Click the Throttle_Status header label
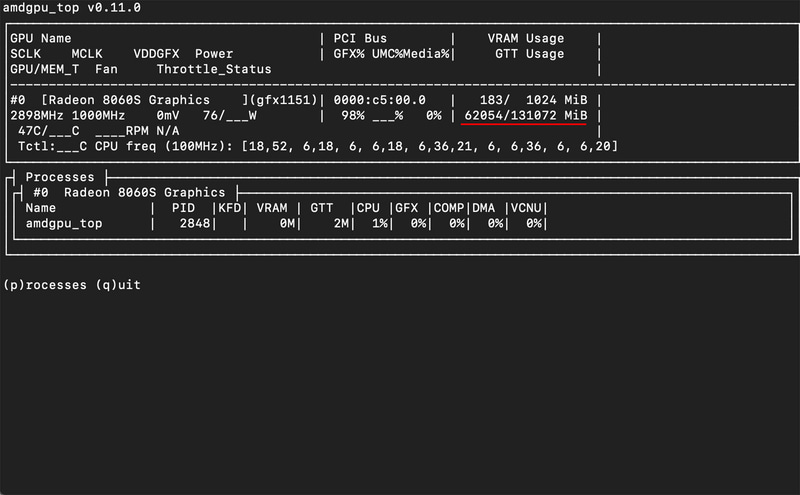 (214, 69)
